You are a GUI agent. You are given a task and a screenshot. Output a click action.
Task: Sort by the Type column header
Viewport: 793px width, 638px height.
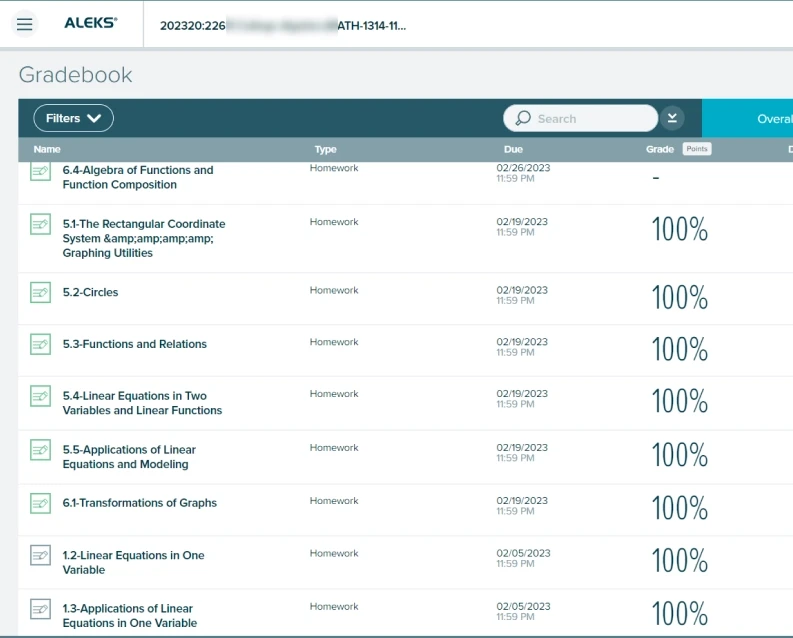click(325, 149)
